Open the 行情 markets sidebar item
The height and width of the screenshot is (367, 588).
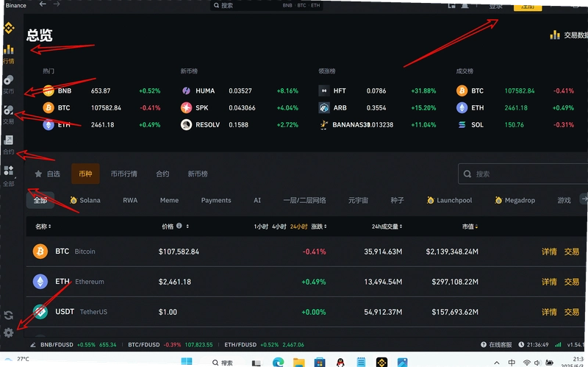click(x=9, y=54)
